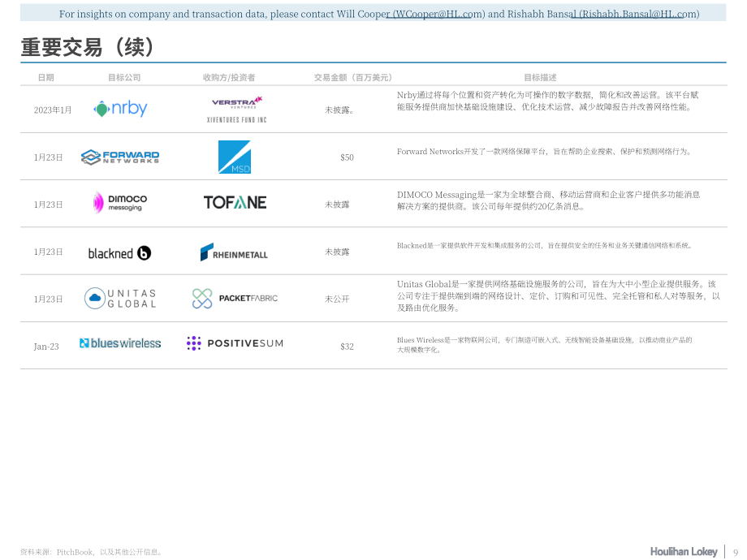Click the 重要交易(续) page title

point(89,47)
